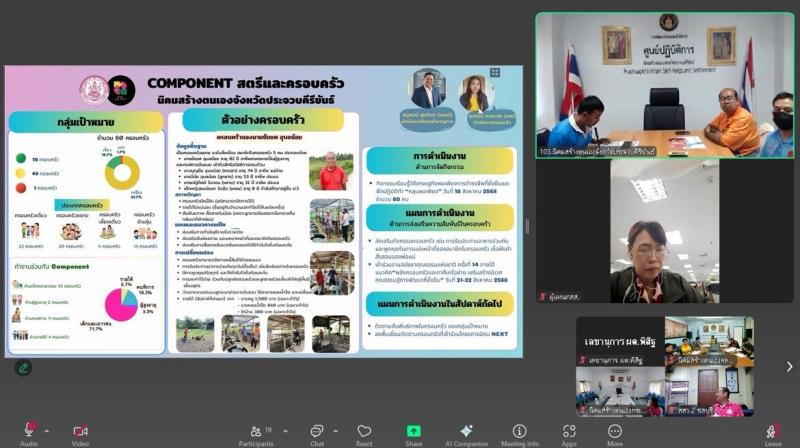Unmute using the Audio microphone icon

29,431
